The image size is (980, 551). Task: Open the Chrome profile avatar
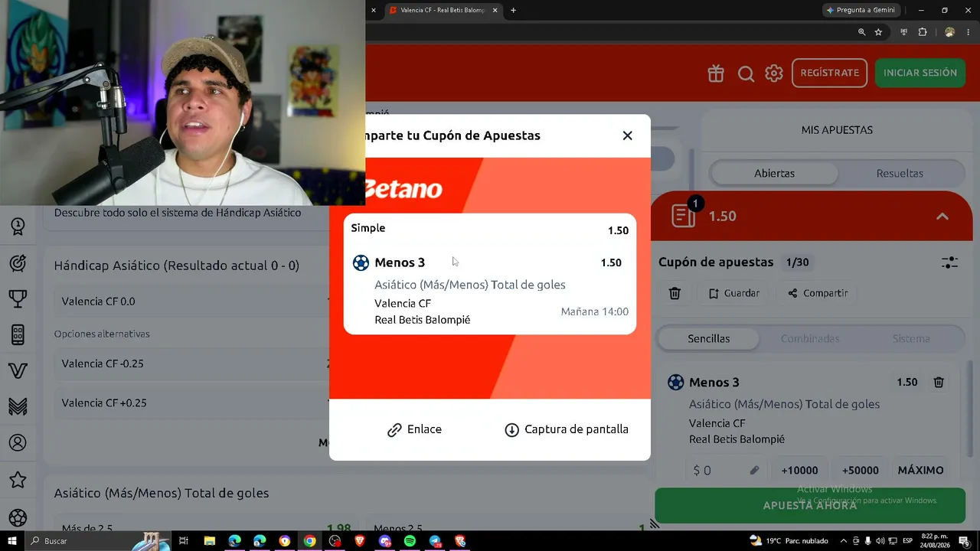pos(949,32)
